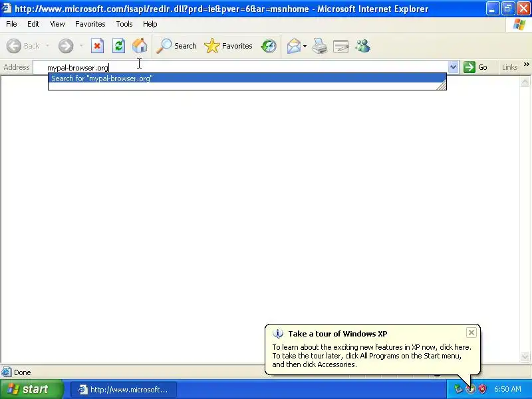This screenshot has width=532, height=399.
Task: Close the Windows XP tour balloon
Action: click(x=471, y=332)
